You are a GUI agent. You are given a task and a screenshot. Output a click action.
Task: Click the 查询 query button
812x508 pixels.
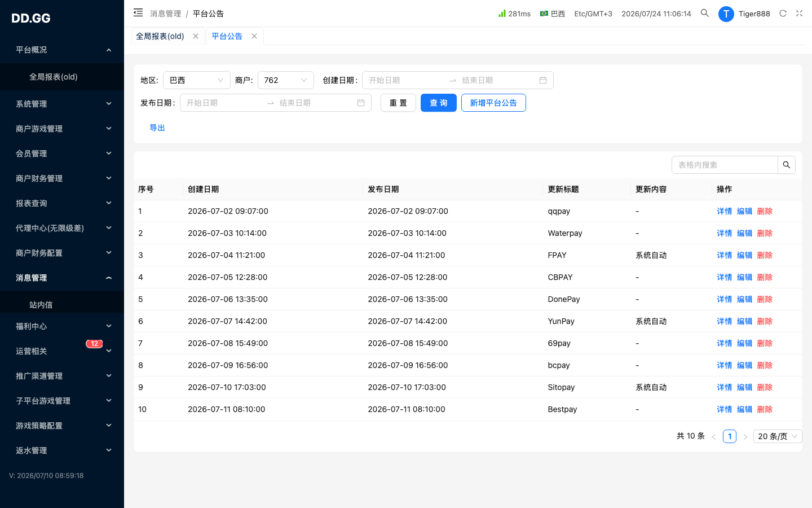point(439,103)
